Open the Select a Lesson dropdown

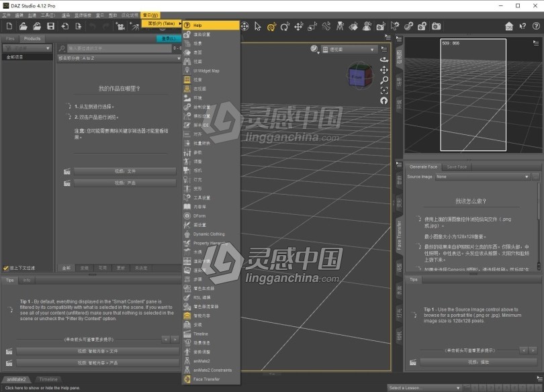[424, 388]
